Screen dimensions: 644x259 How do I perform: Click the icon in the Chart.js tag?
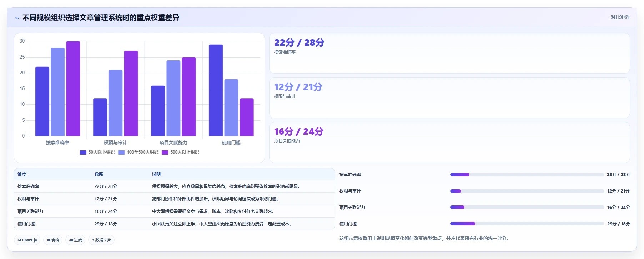pyautogui.click(x=19, y=240)
